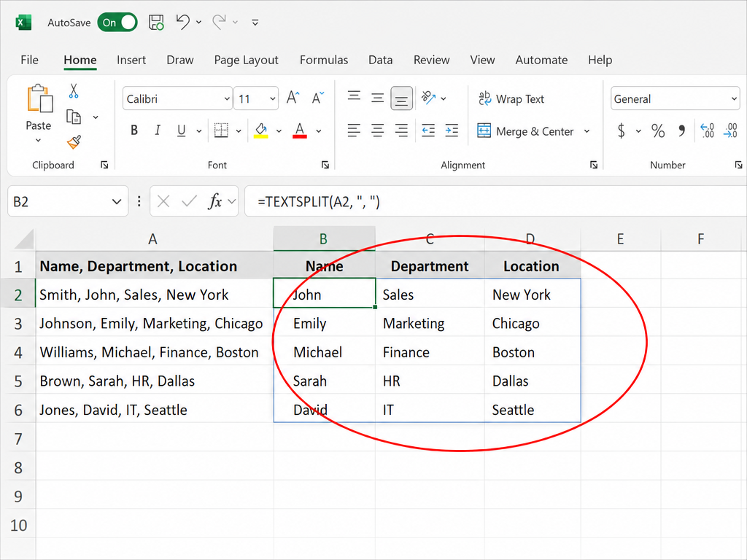Image resolution: width=747 pixels, height=560 pixels.
Task: Switch to the Draw tab
Action: 180,60
